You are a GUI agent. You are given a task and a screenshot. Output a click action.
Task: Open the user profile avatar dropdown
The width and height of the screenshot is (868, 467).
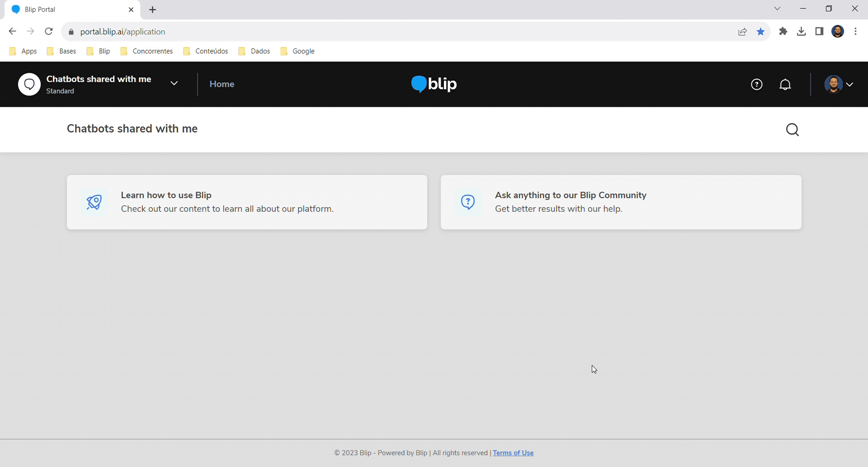(x=839, y=85)
